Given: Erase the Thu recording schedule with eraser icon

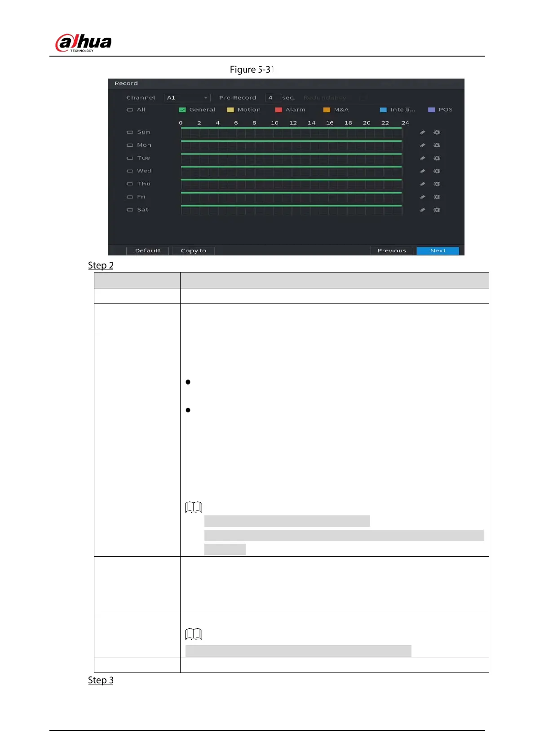Looking at the screenshot, I should (422, 184).
